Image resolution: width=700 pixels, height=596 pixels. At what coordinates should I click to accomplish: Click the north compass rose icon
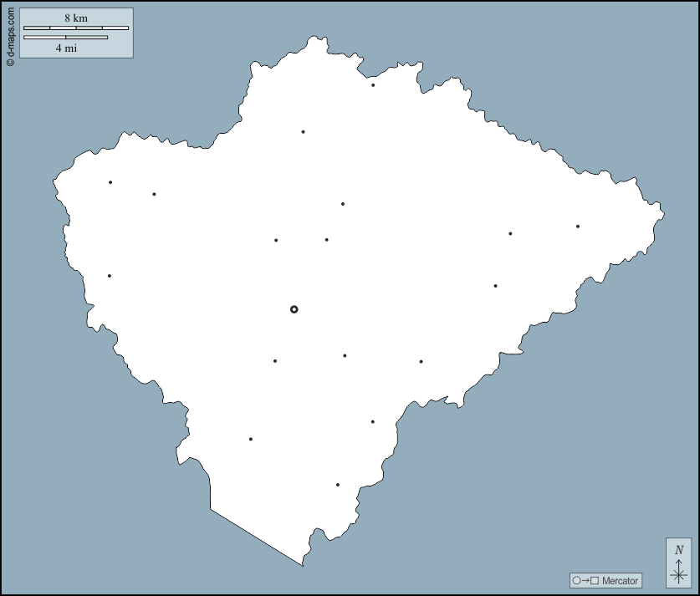[678, 562]
